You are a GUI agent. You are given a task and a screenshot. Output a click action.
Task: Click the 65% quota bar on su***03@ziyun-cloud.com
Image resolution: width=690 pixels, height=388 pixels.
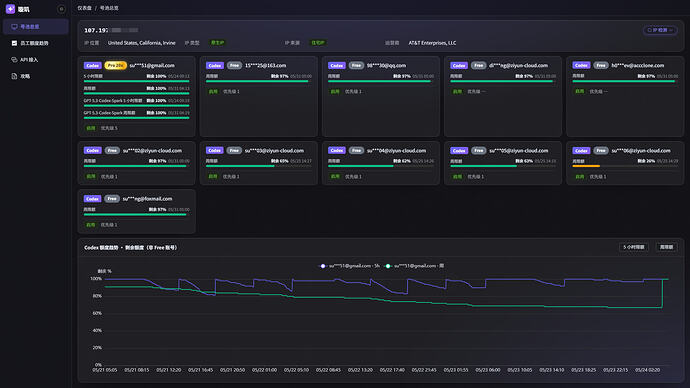pyautogui.click(x=259, y=166)
